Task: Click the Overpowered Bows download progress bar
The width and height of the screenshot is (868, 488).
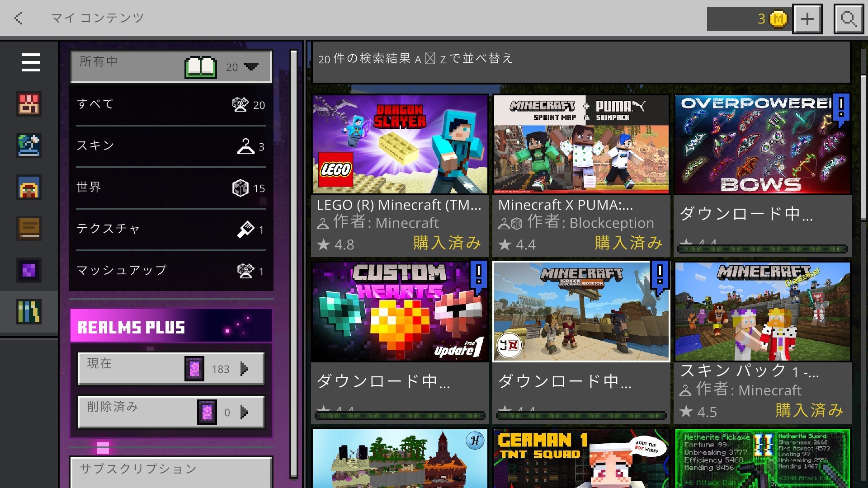Action: pyautogui.click(x=762, y=249)
